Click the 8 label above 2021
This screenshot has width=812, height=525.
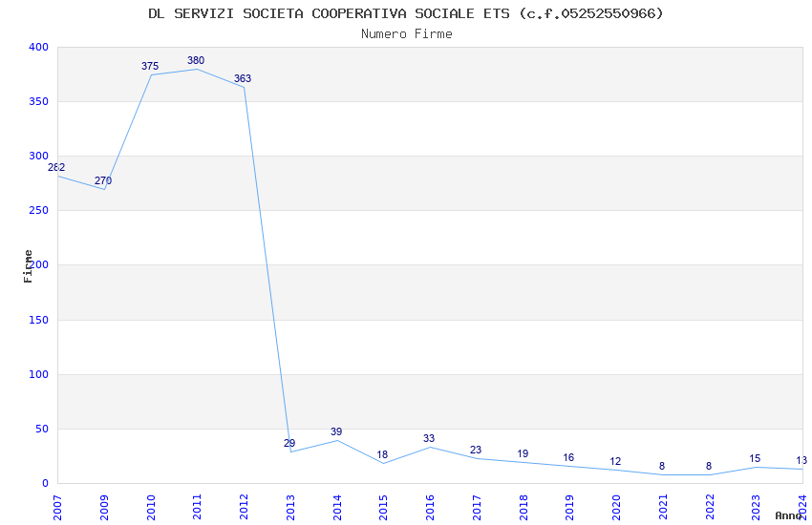[x=662, y=466]
